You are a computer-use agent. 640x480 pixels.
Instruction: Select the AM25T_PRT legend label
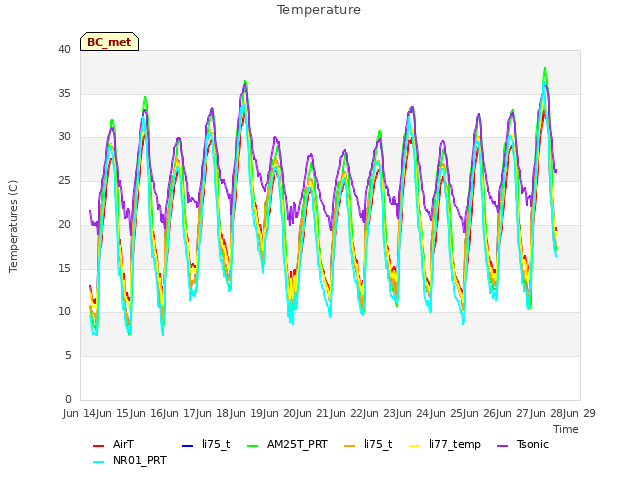(297, 444)
